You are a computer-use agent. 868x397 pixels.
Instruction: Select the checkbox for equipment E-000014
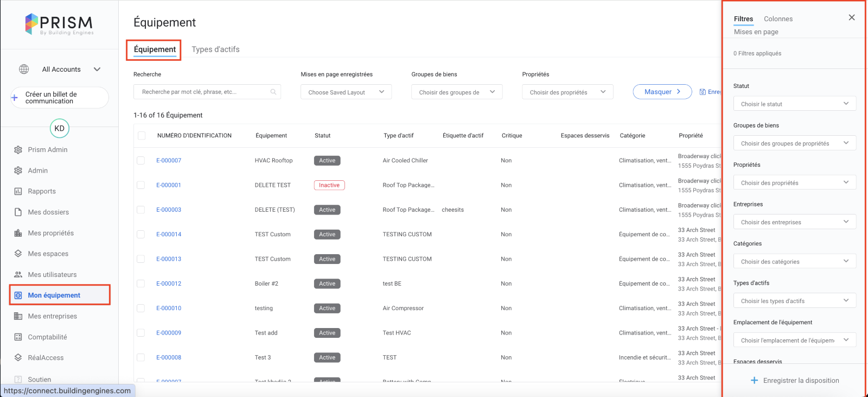141,235
